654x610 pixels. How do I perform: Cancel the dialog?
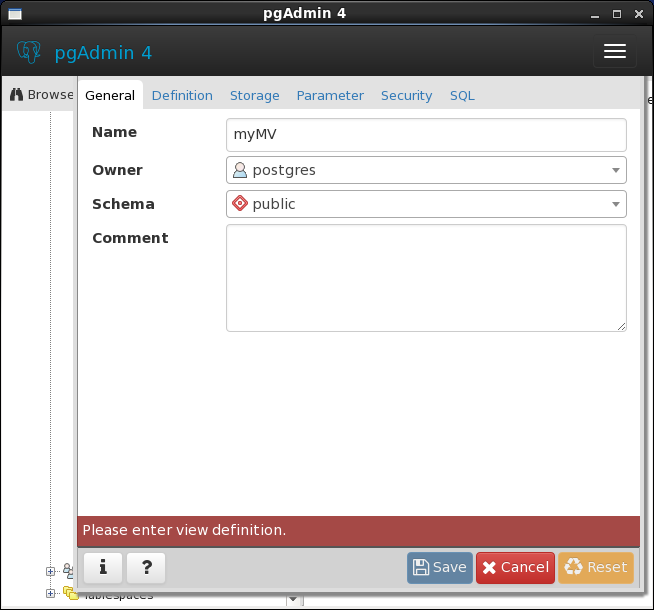(x=515, y=567)
